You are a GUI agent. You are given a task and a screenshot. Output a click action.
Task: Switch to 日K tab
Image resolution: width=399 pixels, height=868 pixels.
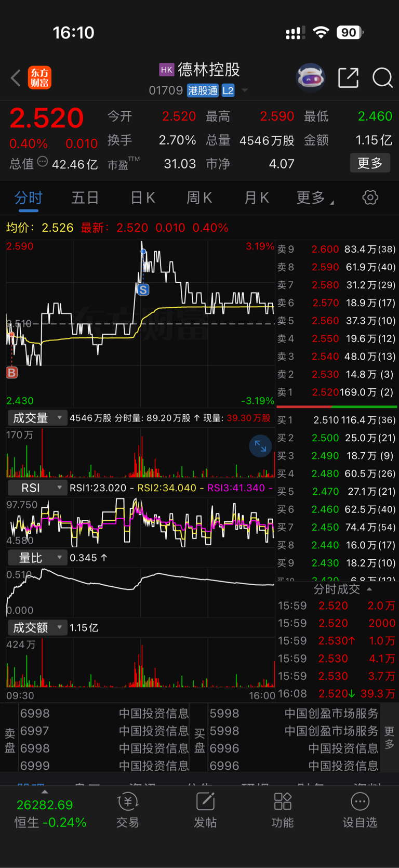click(x=142, y=198)
